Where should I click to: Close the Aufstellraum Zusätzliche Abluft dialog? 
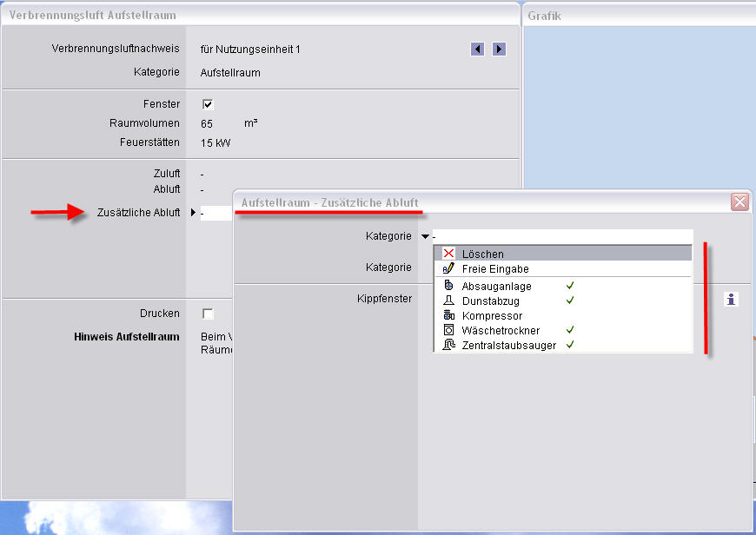pyautogui.click(x=739, y=202)
